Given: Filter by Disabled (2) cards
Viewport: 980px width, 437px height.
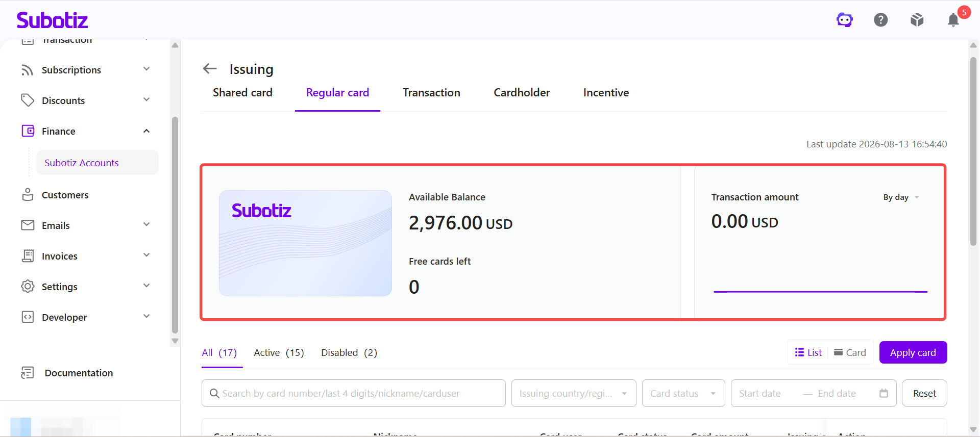Looking at the screenshot, I should coord(349,352).
